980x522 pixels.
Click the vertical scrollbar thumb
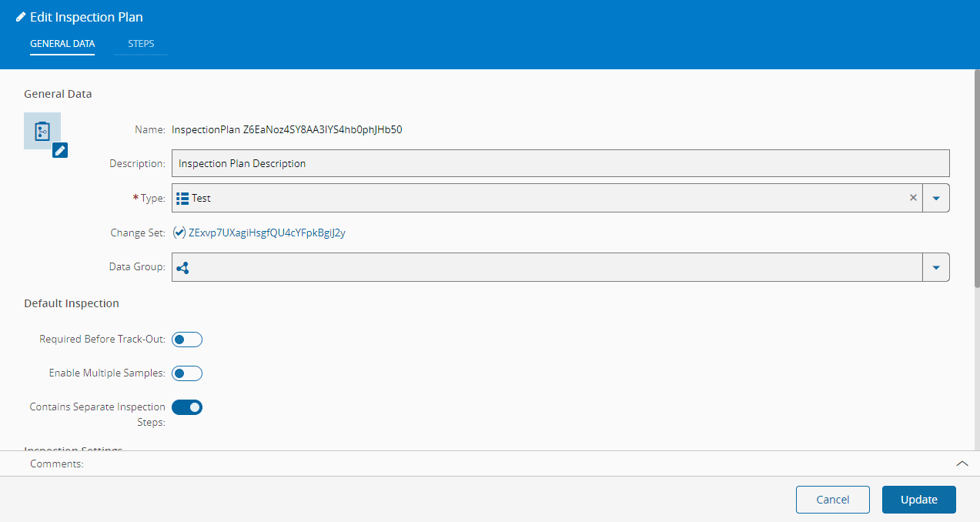(x=977, y=179)
